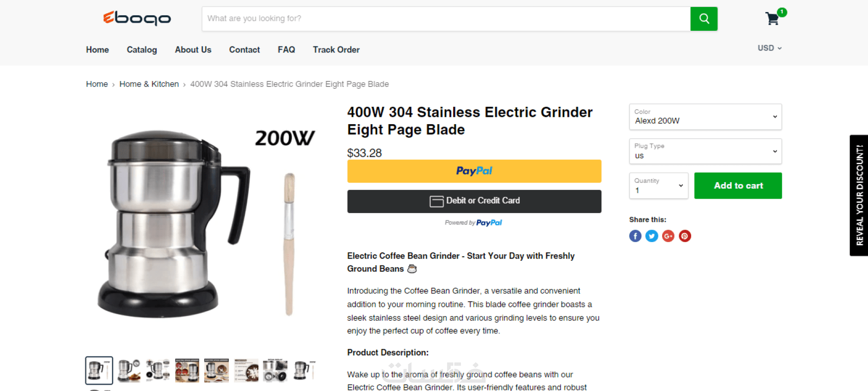Open the Quantity selector
868x391 pixels.
(x=658, y=186)
